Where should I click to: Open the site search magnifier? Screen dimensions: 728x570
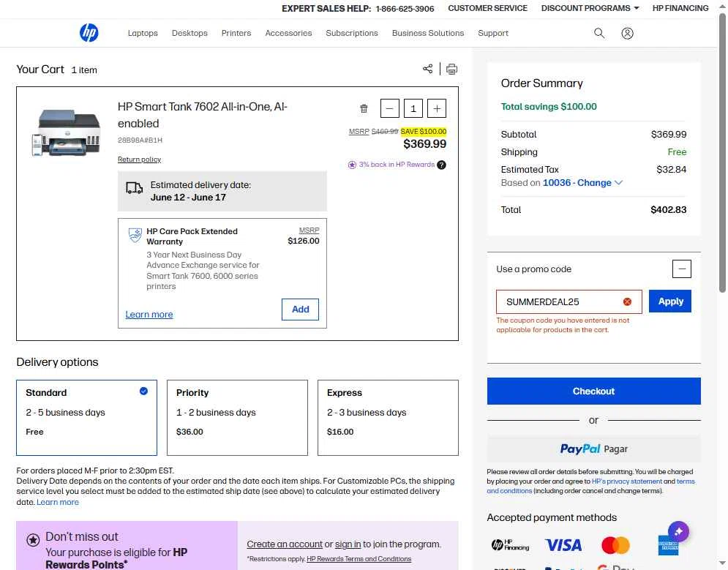pos(599,33)
